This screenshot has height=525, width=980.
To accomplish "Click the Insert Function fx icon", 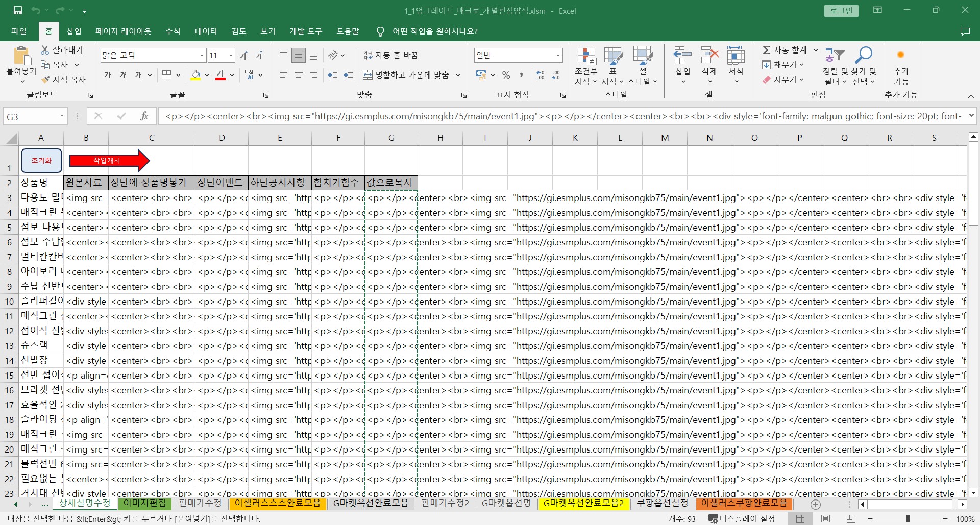I will click(x=144, y=116).
